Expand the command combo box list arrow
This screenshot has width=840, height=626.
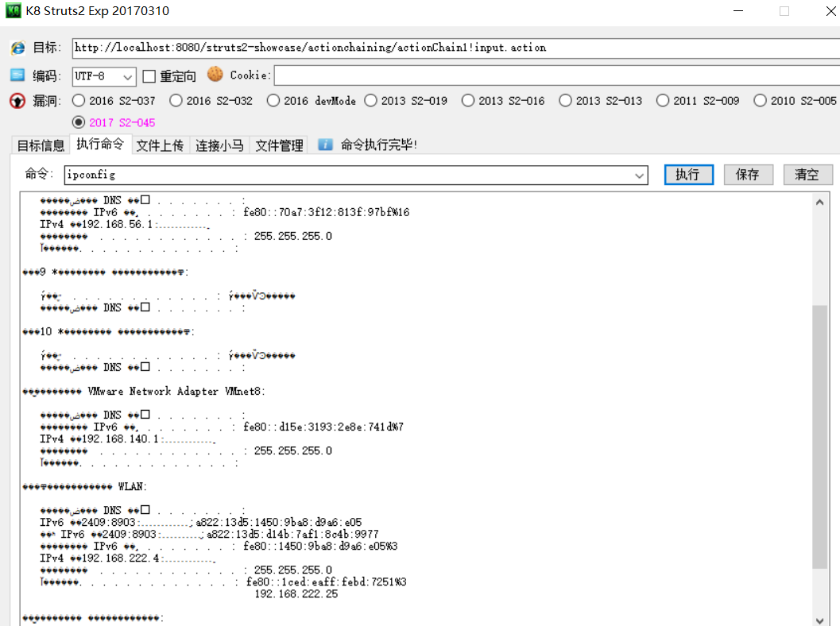(638, 175)
